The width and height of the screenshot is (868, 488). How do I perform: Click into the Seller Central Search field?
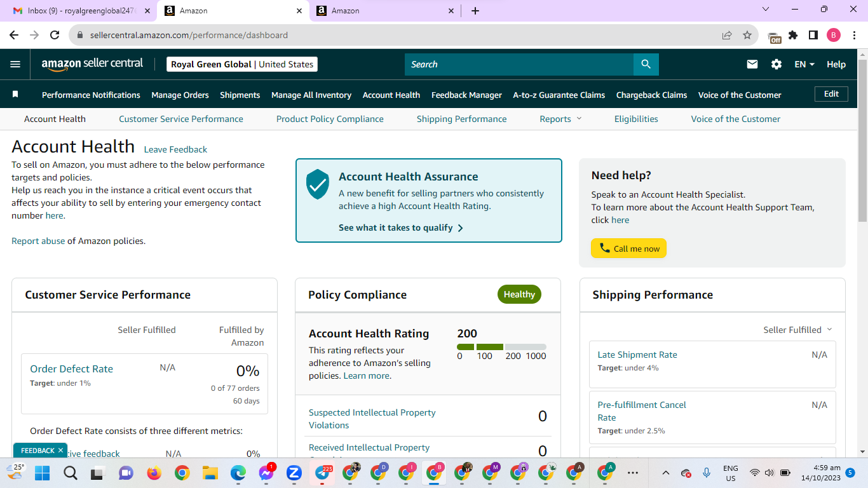tap(519, 64)
